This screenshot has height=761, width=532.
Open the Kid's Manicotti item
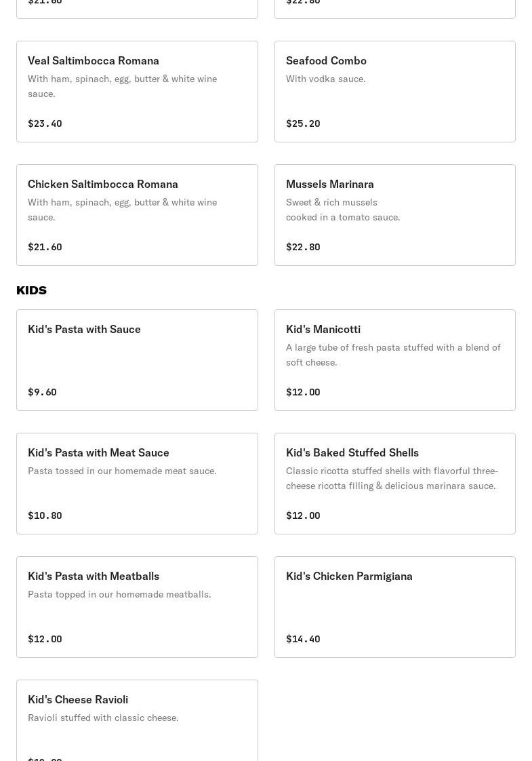point(394,360)
